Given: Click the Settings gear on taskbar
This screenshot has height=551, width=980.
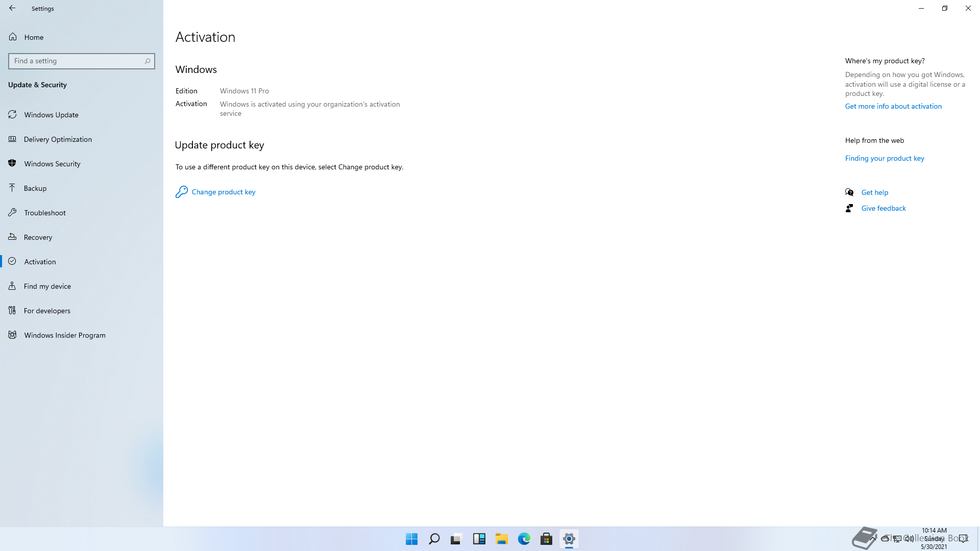Looking at the screenshot, I should (569, 539).
